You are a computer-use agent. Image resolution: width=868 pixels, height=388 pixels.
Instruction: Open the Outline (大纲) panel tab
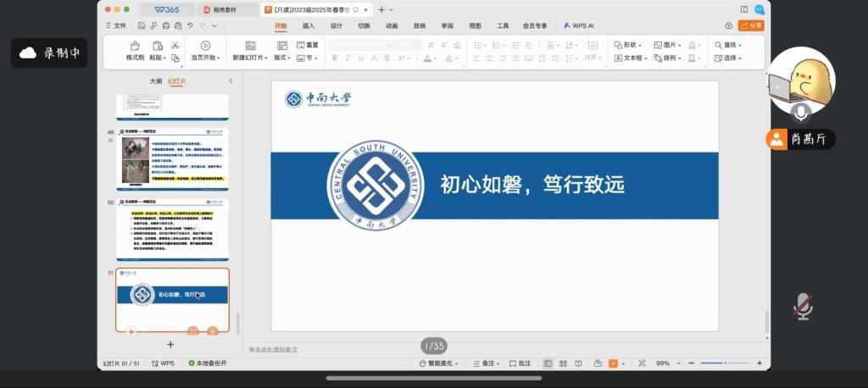156,81
